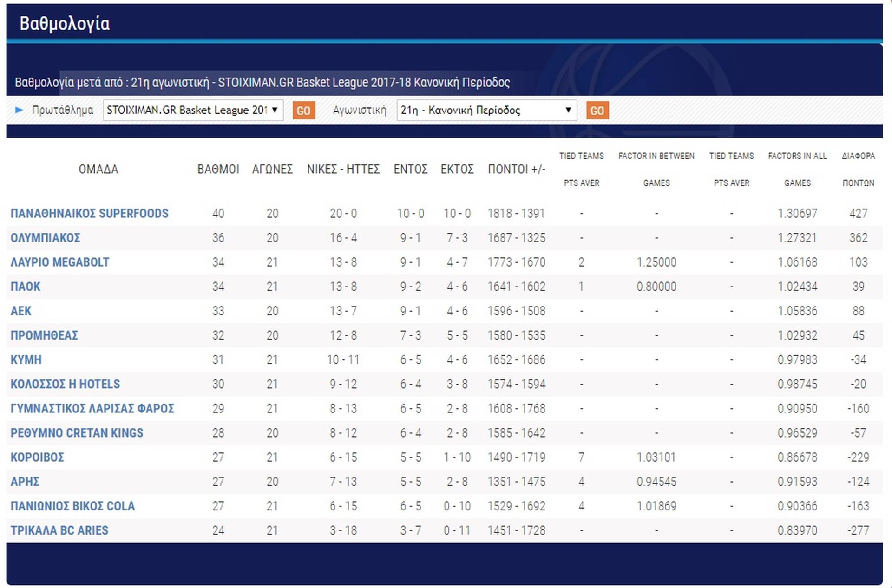Click the standings subtitle mentioning 21η αγωνιστική

[262, 83]
